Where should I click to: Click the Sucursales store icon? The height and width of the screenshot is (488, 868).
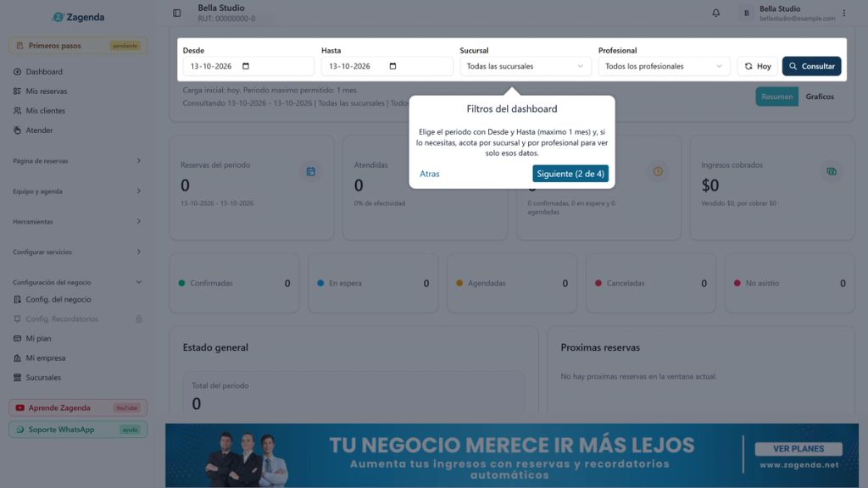pyautogui.click(x=17, y=377)
